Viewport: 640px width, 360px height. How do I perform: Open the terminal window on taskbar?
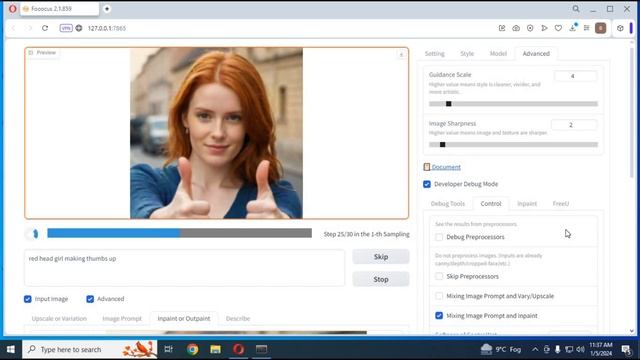coord(262,349)
